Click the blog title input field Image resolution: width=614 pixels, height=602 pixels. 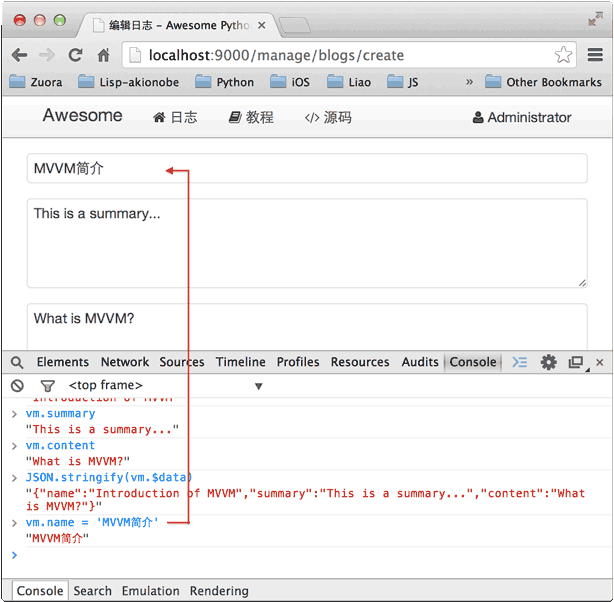pos(306,169)
